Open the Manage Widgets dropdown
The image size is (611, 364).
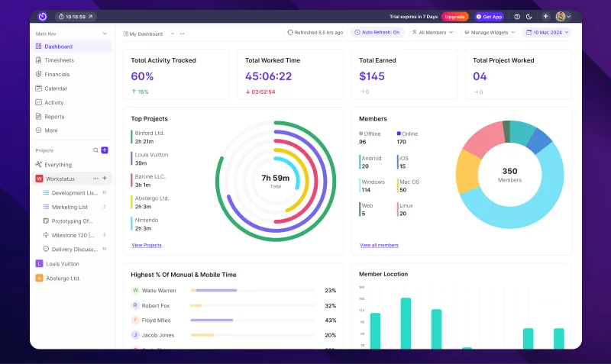click(490, 33)
